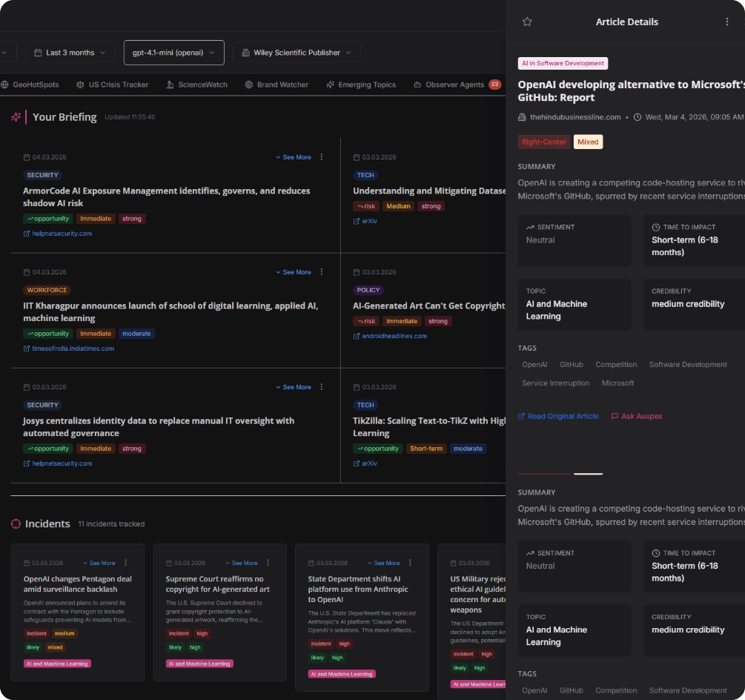Expand See More on Supreme Court incident
Viewport: 745px width, 700px height.
(x=242, y=563)
